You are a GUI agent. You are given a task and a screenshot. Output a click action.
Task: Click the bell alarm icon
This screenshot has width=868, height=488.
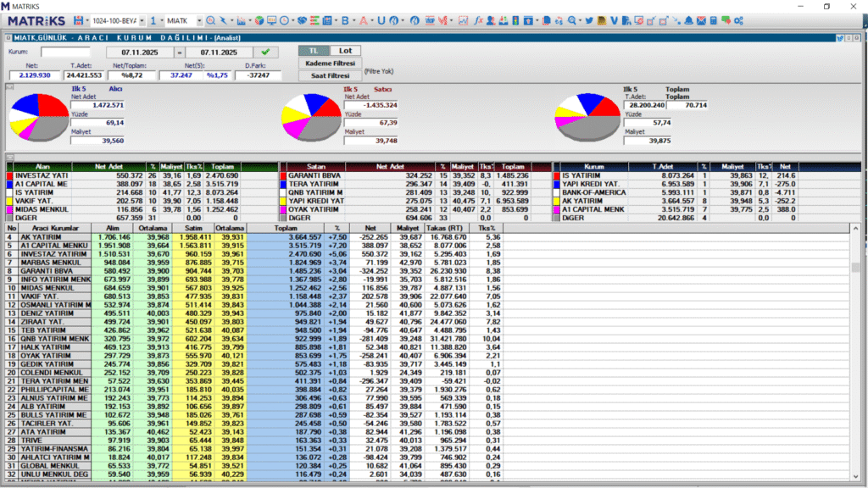click(x=687, y=19)
